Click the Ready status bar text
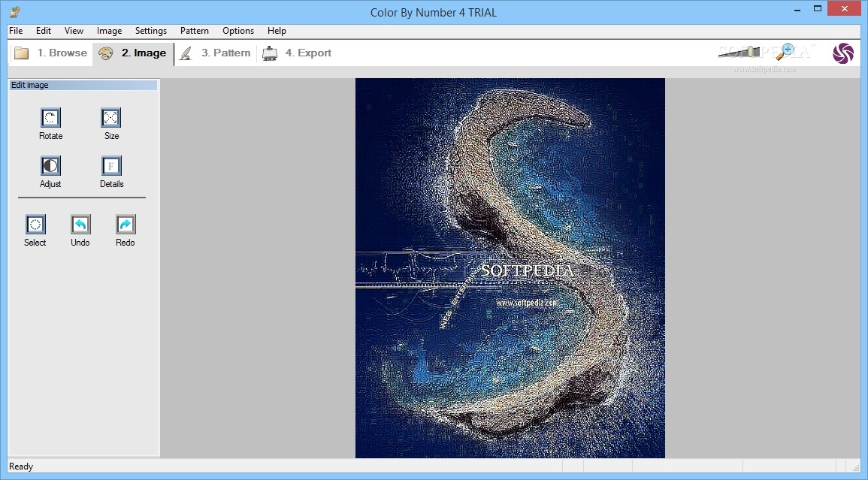868x480 pixels. pyautogui.click(x=21, y=466)
